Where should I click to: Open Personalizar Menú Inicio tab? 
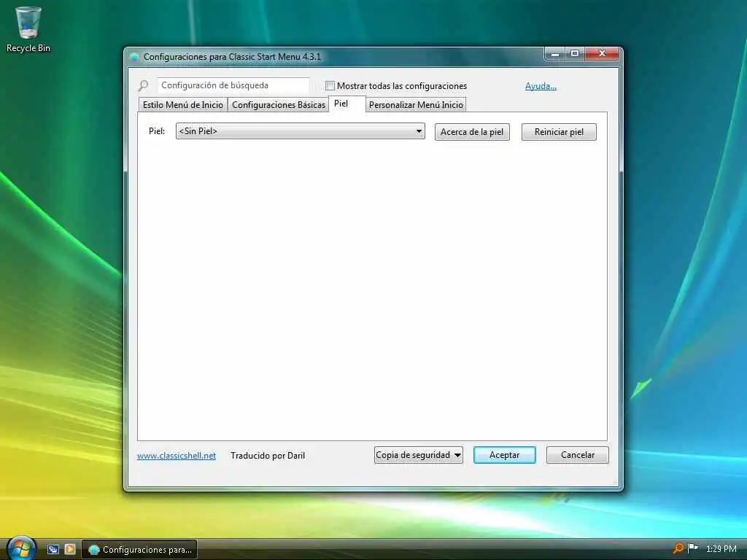pyautogui.click(x=416, y=105)
